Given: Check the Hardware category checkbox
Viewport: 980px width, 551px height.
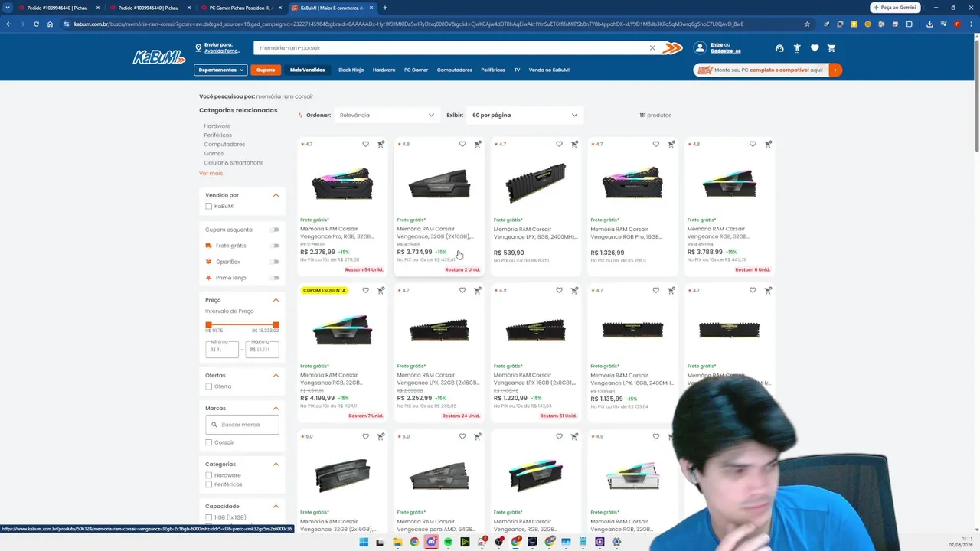Looking at the screenshot, I should pos(208,475).
